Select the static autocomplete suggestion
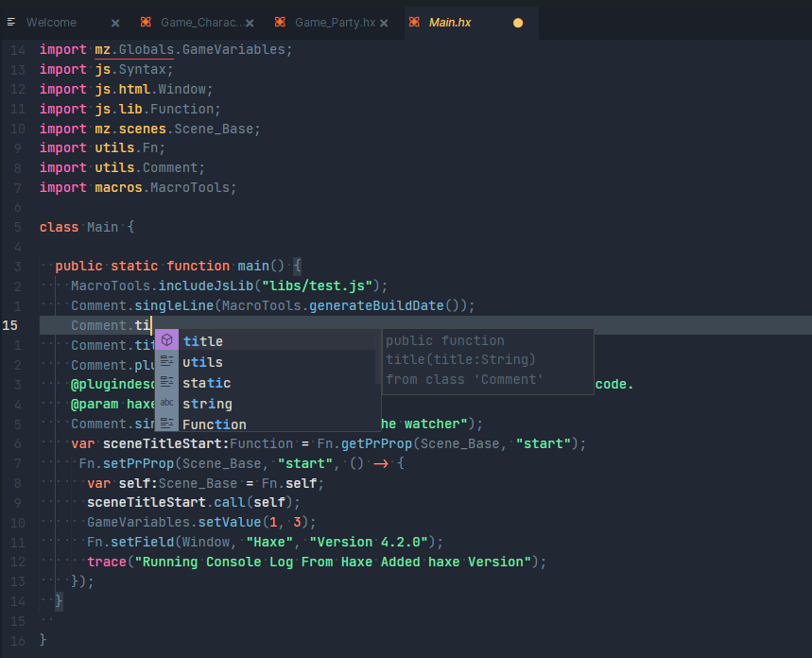 point(206,382)
